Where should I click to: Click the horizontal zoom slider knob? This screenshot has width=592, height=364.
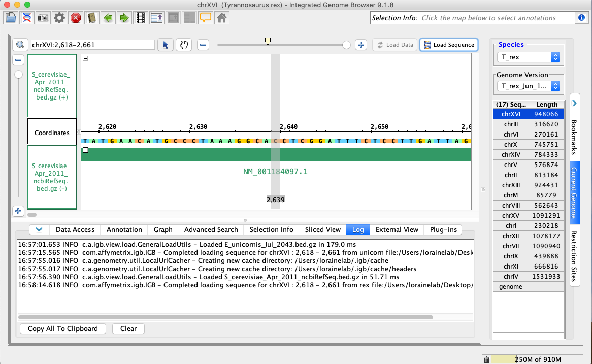coord(346,45)
